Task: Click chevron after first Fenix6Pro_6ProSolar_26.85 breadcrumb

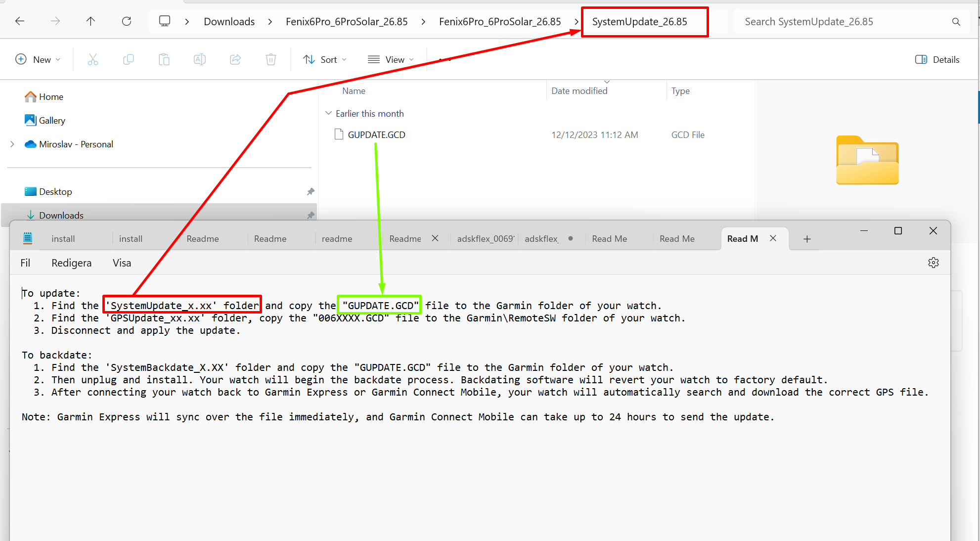Action: coord(423,22)
